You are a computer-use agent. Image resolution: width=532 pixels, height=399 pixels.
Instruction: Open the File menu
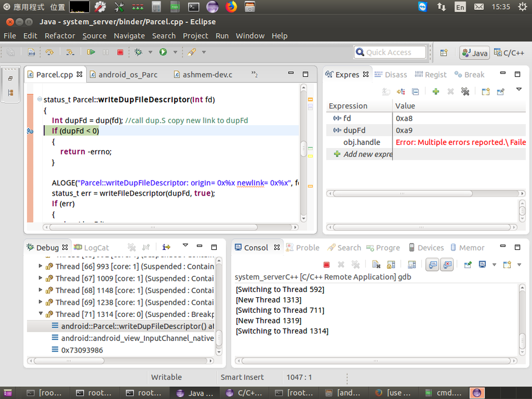10,36
